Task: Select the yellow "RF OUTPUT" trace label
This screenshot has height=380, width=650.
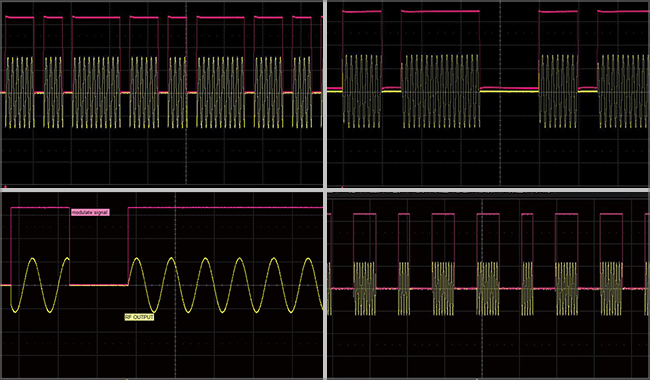Action: coord(139,317)
